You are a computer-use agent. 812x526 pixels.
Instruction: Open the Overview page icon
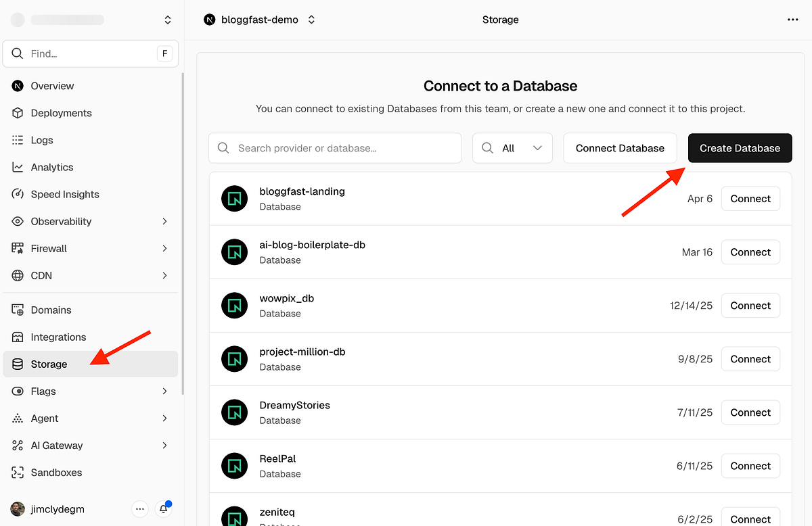pos(18,86)
